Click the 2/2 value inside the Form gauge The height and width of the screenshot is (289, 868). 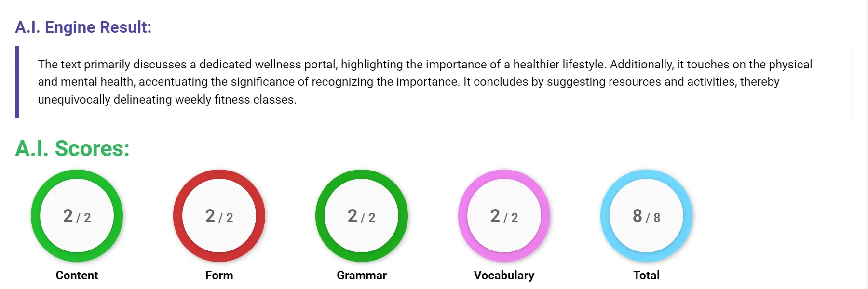click(219, 217)
